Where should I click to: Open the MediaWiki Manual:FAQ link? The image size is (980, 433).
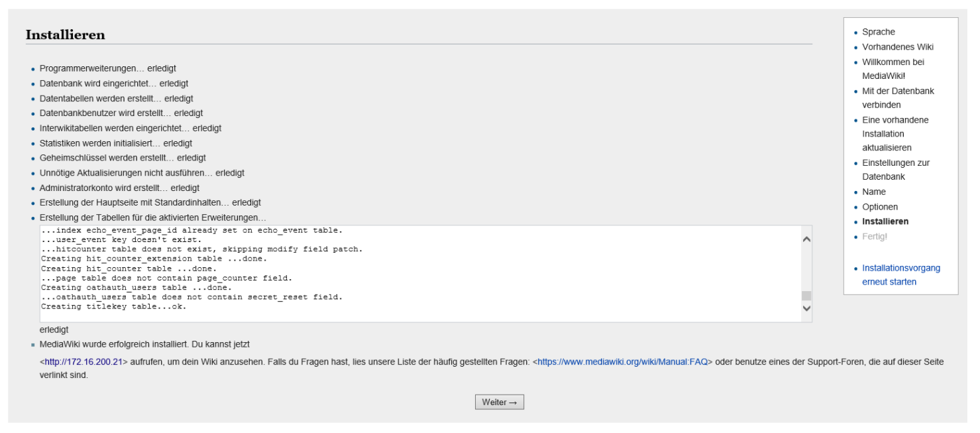[x=622, y=362]
